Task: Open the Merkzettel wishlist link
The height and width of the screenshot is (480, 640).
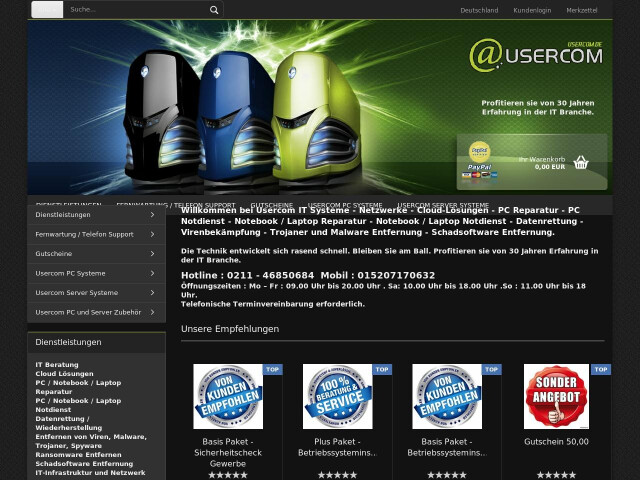Action: point(582,11)
